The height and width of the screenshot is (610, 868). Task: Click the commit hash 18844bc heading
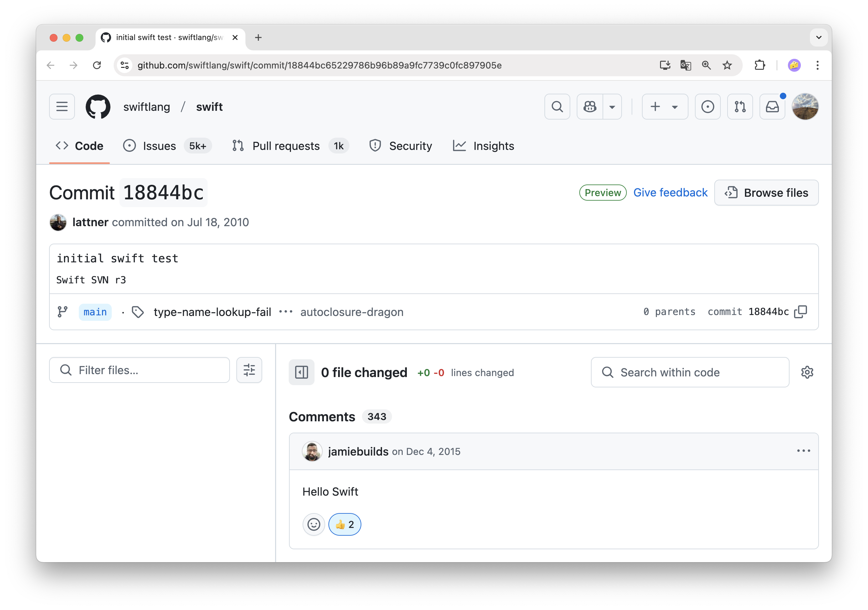click(164, 193)
